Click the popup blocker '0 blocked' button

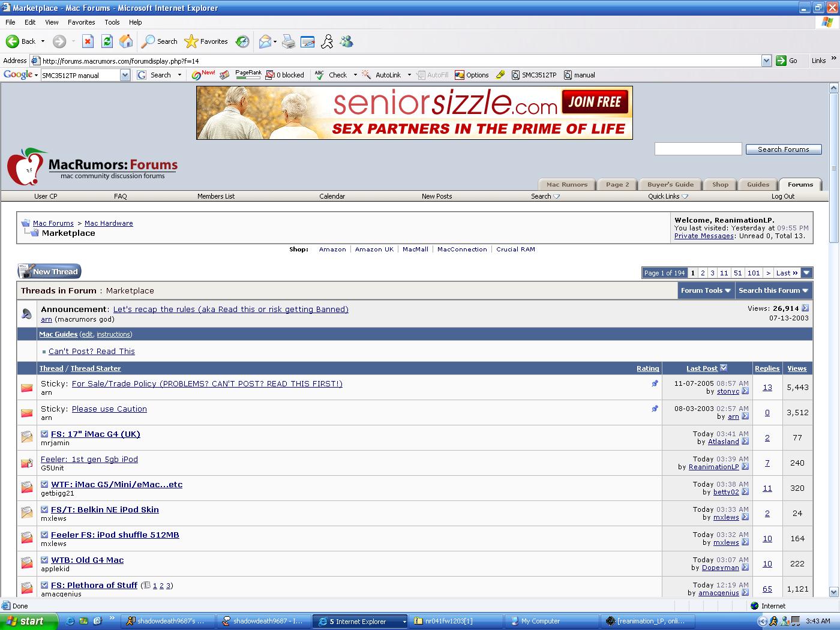tap(285, 75)
